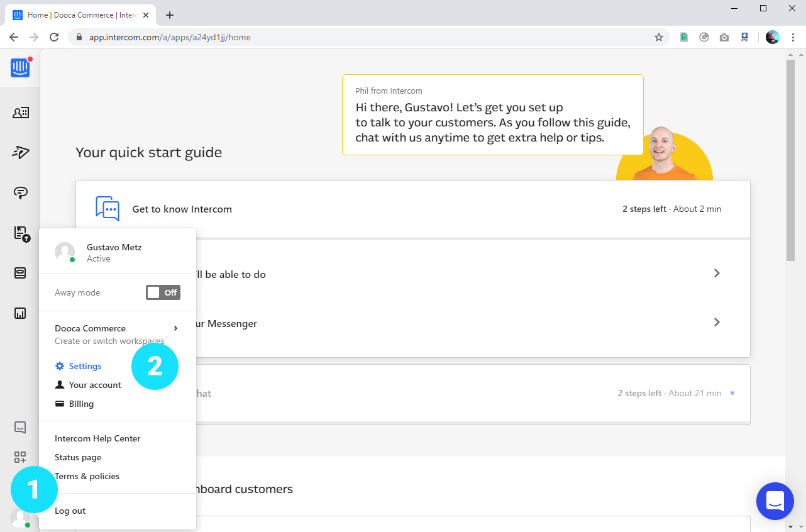The height and width of the screenshot is (532, 806).
Task: Open the Articles icon in sidebar
Action: (21, 233)
